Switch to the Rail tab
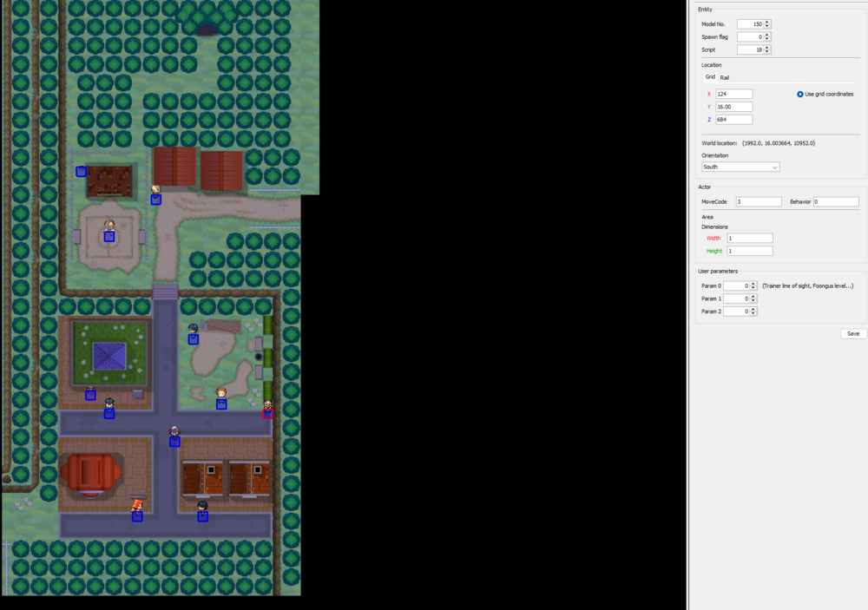 click(x=724, y=76)
